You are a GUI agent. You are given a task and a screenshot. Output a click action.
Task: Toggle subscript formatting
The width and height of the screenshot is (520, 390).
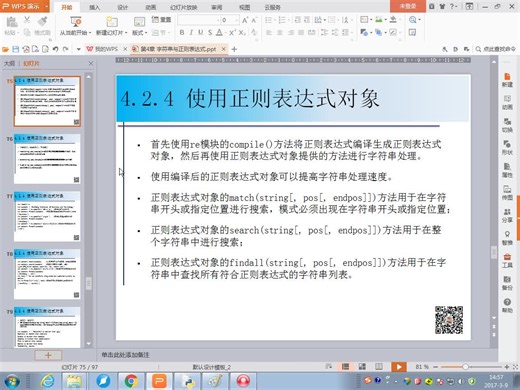242,32
